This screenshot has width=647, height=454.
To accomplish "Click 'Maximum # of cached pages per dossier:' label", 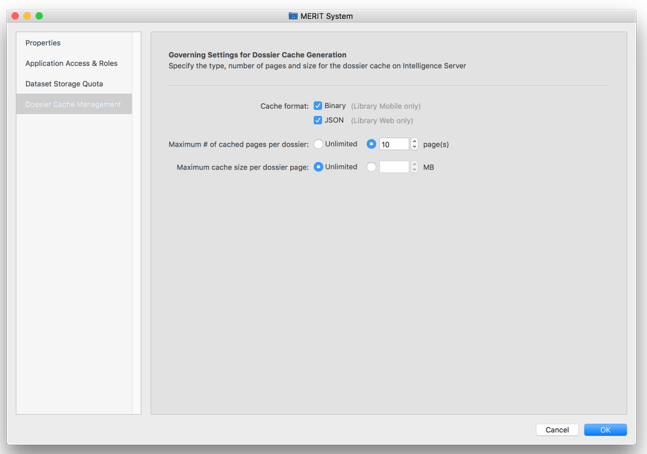I will click(x=238, y=144).
